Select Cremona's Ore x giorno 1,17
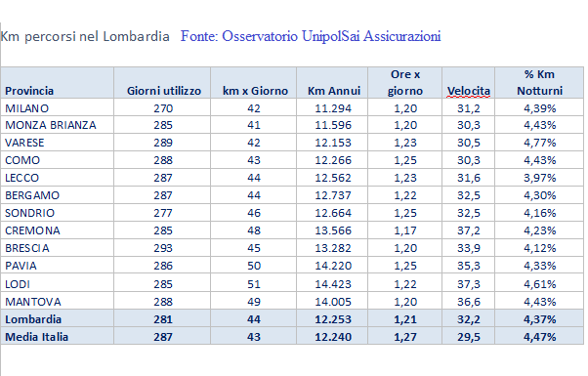Screen dimensions: 588x376 pos(405,230)
